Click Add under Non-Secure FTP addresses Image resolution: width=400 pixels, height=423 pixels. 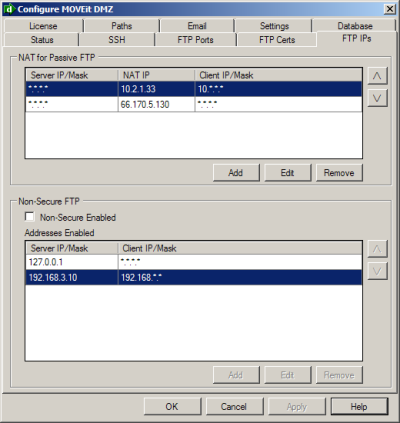pos(236,375)
